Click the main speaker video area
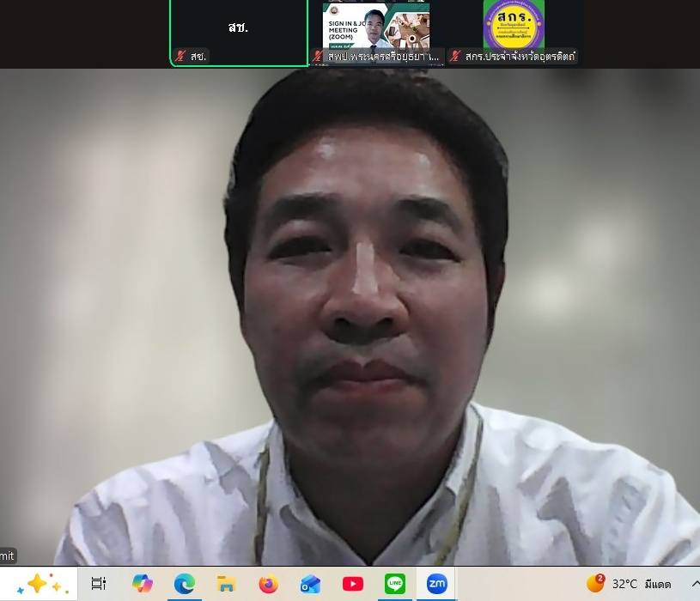The width and height of the screenshot is (700, 601). [x=350, y=318]
